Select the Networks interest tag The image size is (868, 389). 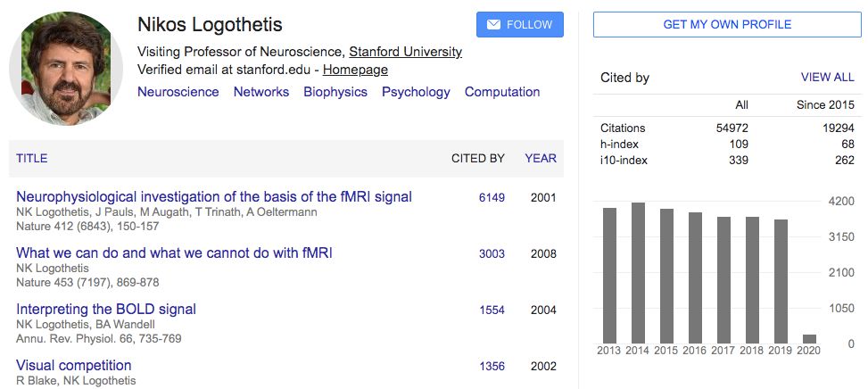tap(261, 92)
